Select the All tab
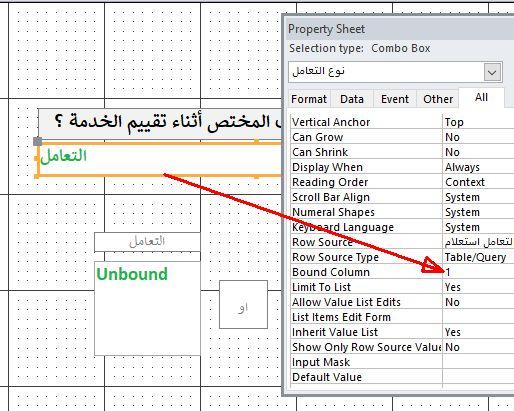This screenshot has height=411, width=514. click(481, 97)
